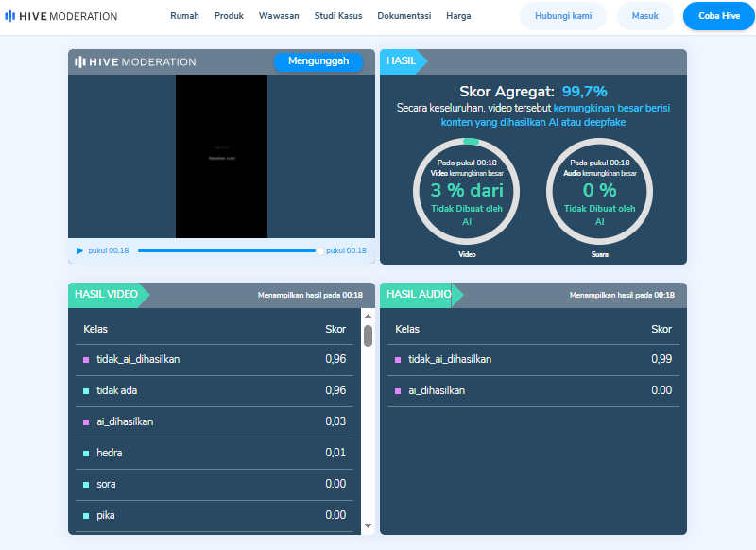The image size is (756, 550).
Task: Click the Skor column header in audio results
Action: tap(661, 329)
